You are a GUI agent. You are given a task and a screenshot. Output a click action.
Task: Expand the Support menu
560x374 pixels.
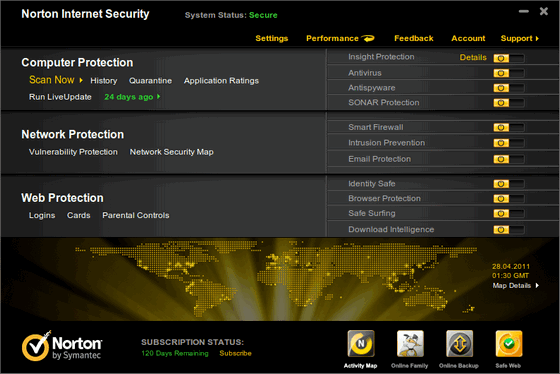(520, 39)
